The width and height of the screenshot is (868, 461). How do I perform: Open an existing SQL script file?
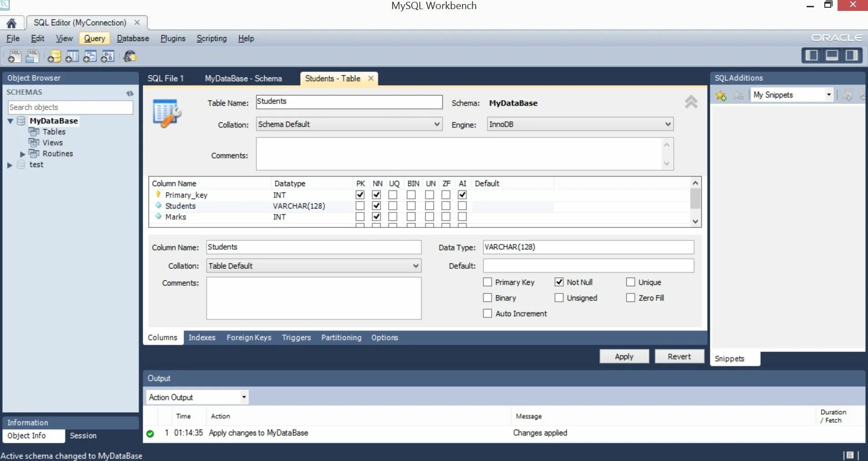pos(32,56)
